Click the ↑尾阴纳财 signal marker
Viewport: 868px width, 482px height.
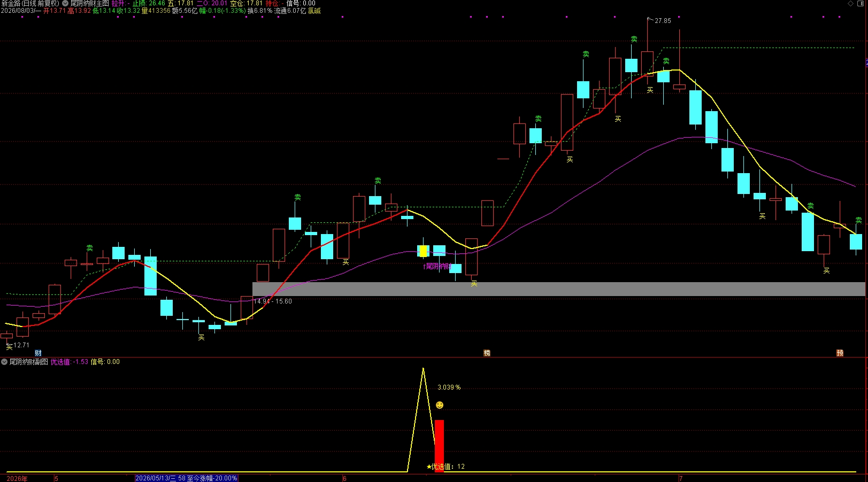(x=437, y=266)
